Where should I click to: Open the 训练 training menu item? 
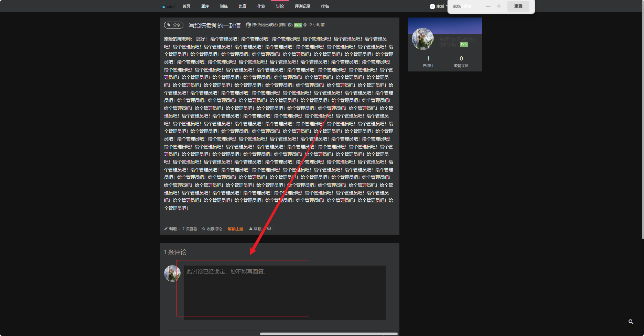[224, 6]
